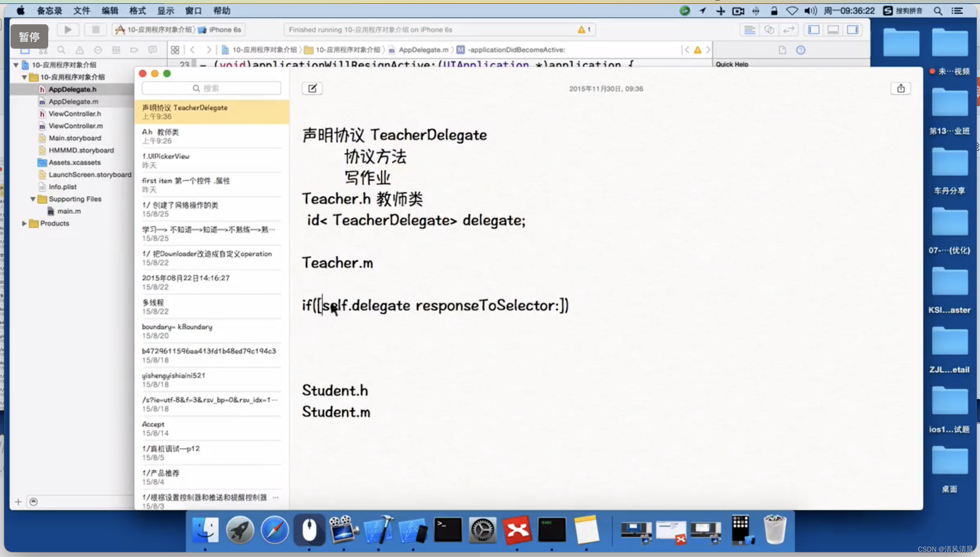This screenshot has width=980, height=557.
Task: Open the 显示 menu
Action: pyautogui.click(x=165, y=11)
